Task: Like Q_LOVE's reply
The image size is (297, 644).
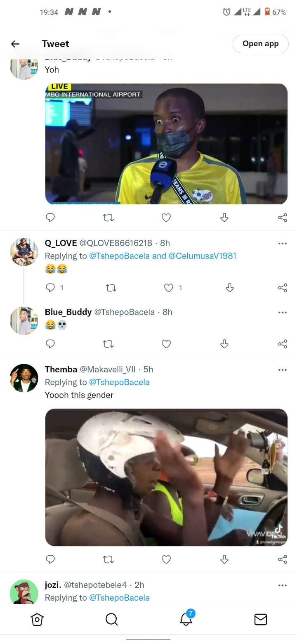Action: click(169, 288)
